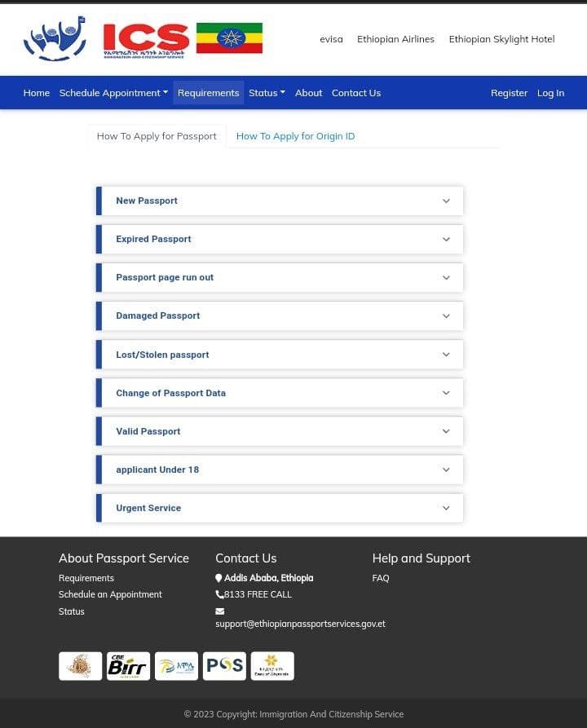Click the golden emblem payment logo
Viewport: 587px width, 728px height.
[81, 666]
